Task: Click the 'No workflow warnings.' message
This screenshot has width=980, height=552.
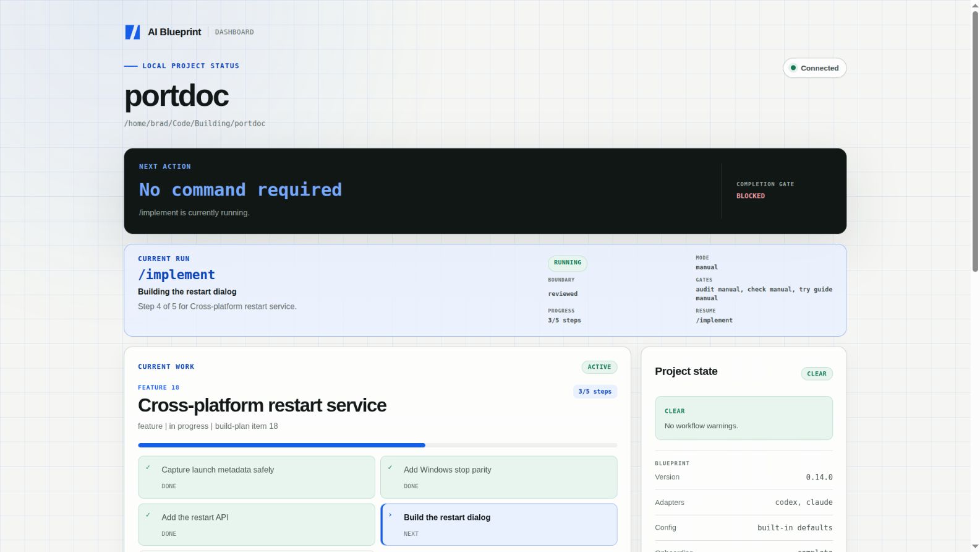Action: (701, 426)
